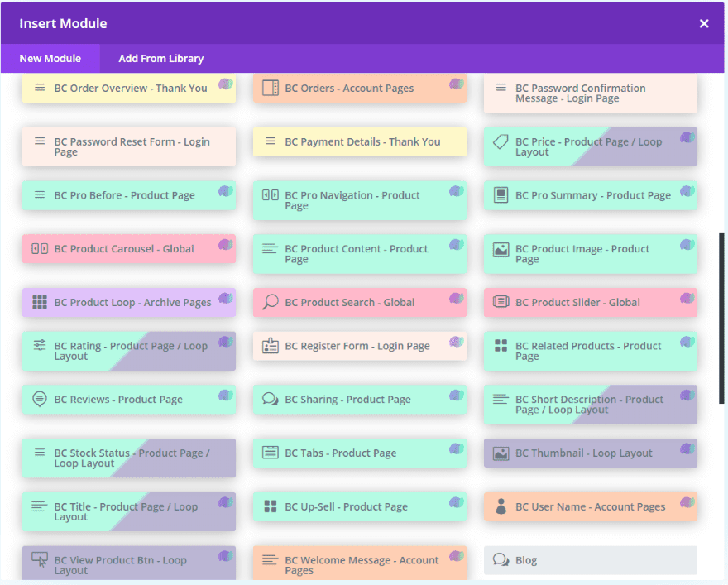Click the cursor icon on BC View Product Btn
This screenshot has width=728, height=585.
tap(40, 560)
